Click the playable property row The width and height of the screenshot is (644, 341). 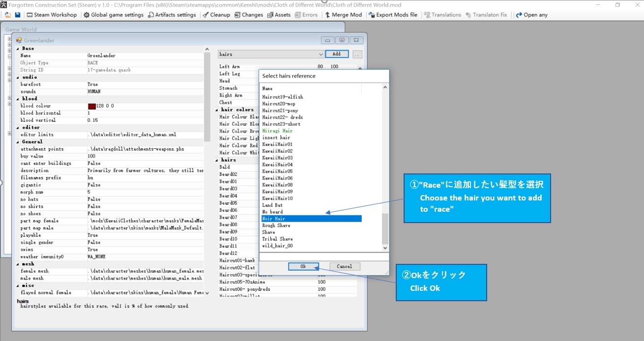click(110, 235)
